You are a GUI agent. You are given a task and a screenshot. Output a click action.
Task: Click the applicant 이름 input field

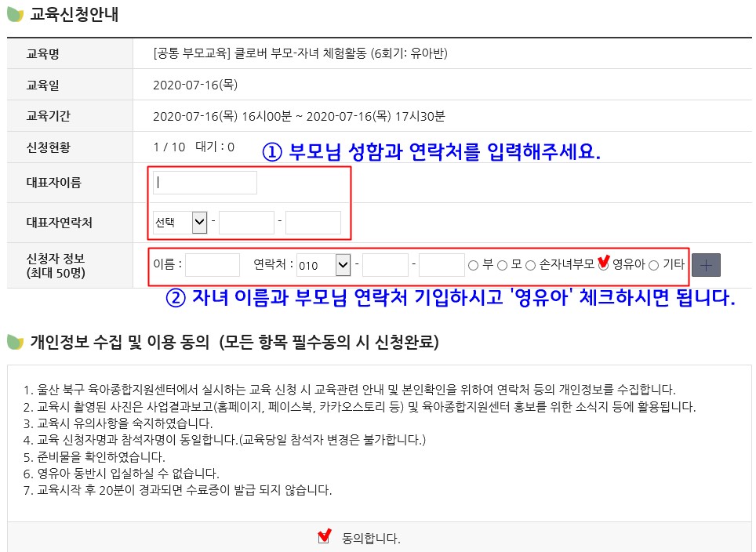point(213,265)
